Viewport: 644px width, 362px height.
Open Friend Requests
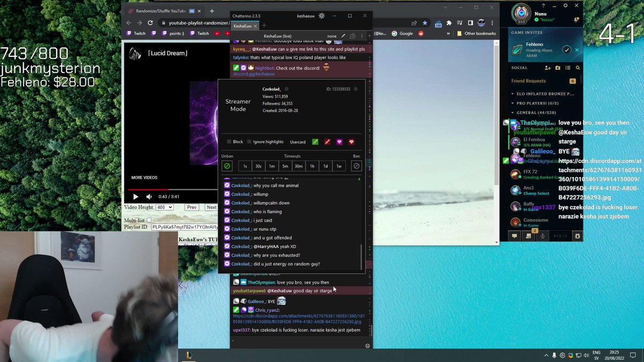point(543,81)
